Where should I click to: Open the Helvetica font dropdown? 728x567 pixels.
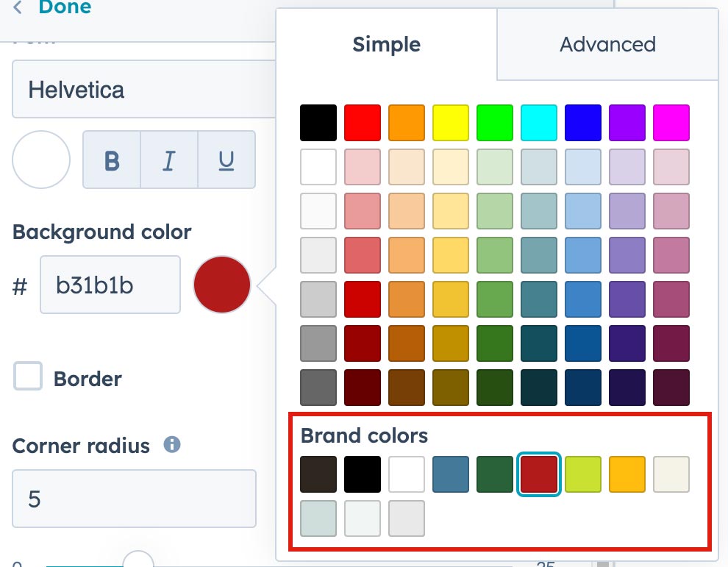[143, 90]
